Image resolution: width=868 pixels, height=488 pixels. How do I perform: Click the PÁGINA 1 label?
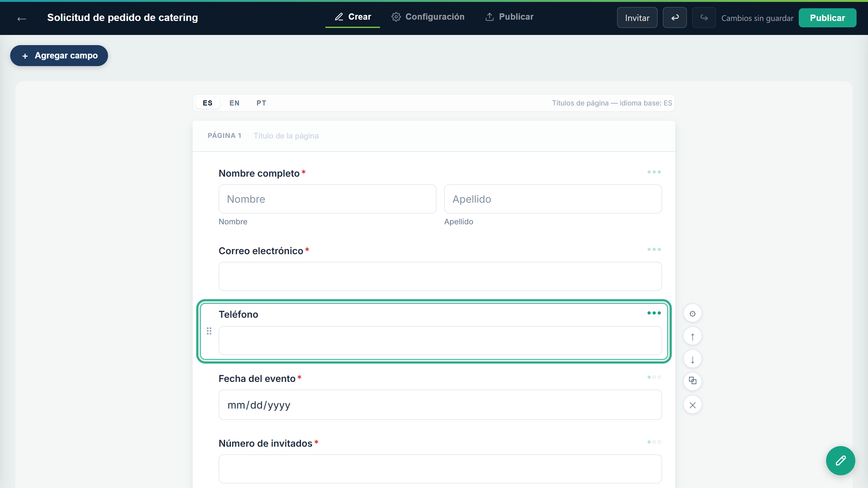[224, 136]
